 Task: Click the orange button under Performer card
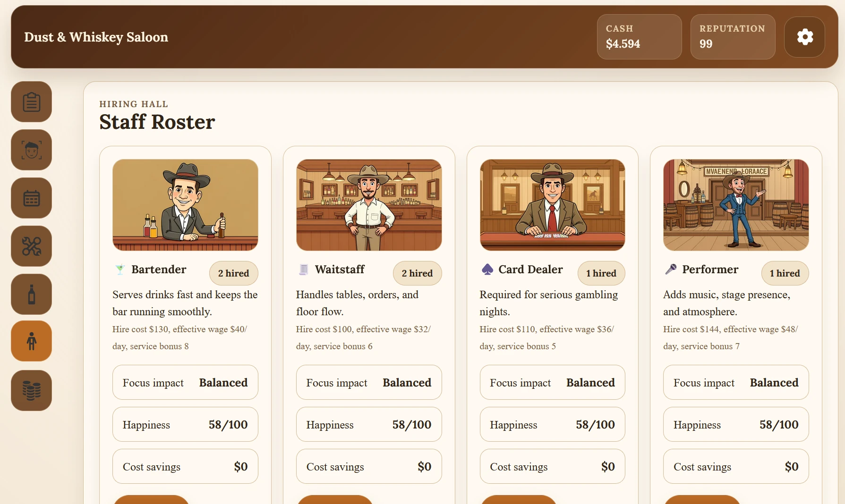click(x=702, y=499)
